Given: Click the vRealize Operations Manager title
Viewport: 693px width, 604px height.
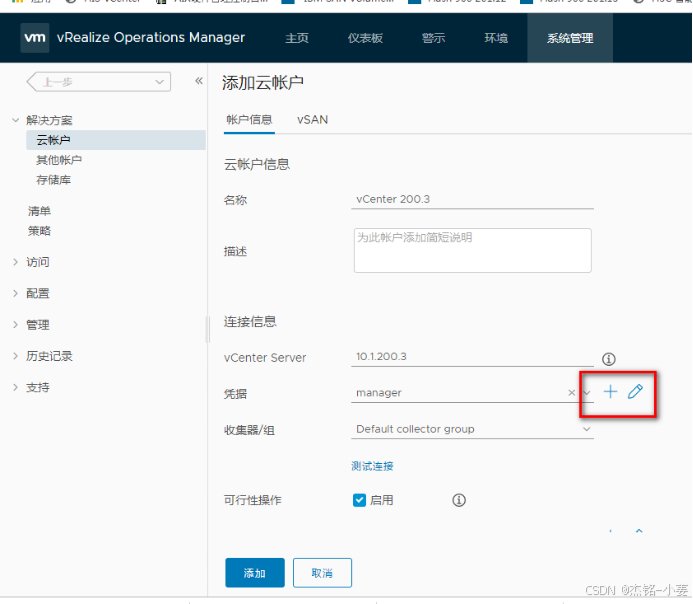Looking at the screenshot, I should pos(151,38).
